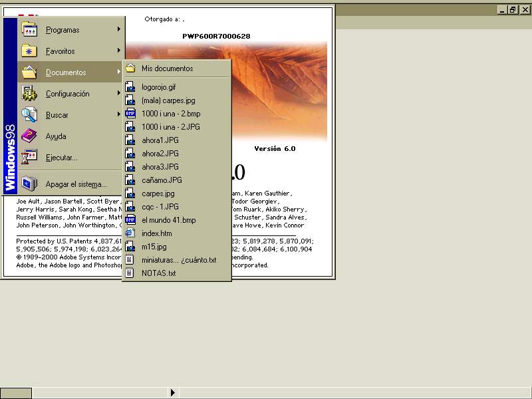The width and height of the screenshot is (532, 399).
Task: Click the icon next to carpes.jpg
Action: (130, 194)
